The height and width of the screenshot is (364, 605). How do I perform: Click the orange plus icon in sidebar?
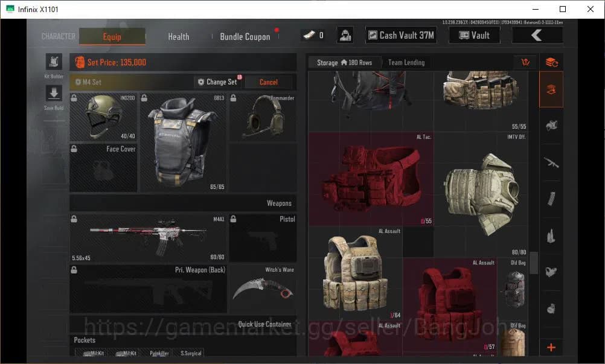pos(551,347)
